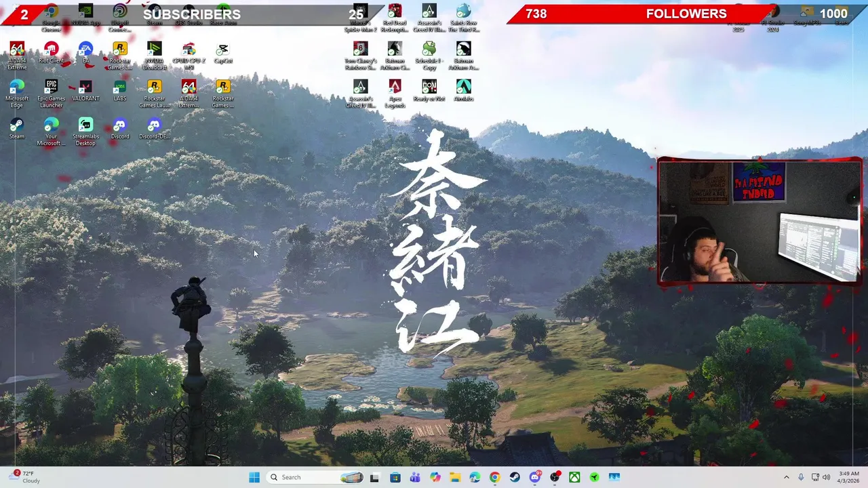Launch Ready or Not desktop icon
This screenshot has height=488, width=868.
click(x=429, y=91)
